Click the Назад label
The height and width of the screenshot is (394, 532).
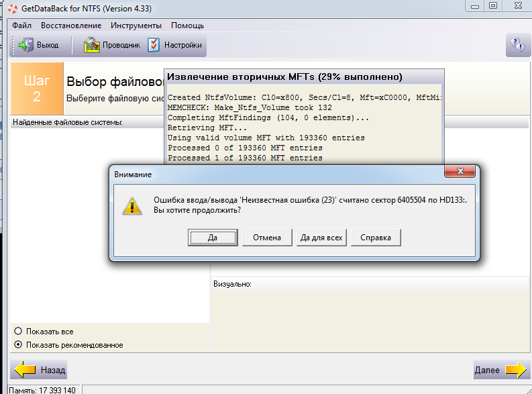(53, 370)
